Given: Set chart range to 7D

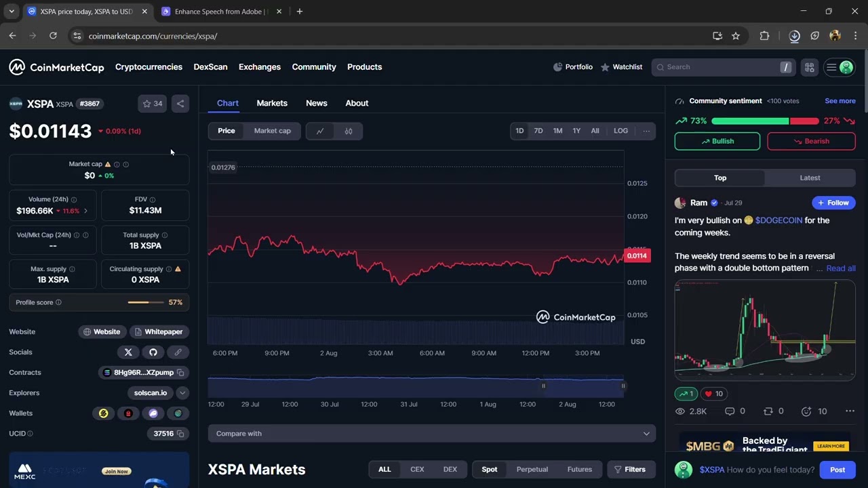Looking at the screenshot, I should click(x=538, y=131).
